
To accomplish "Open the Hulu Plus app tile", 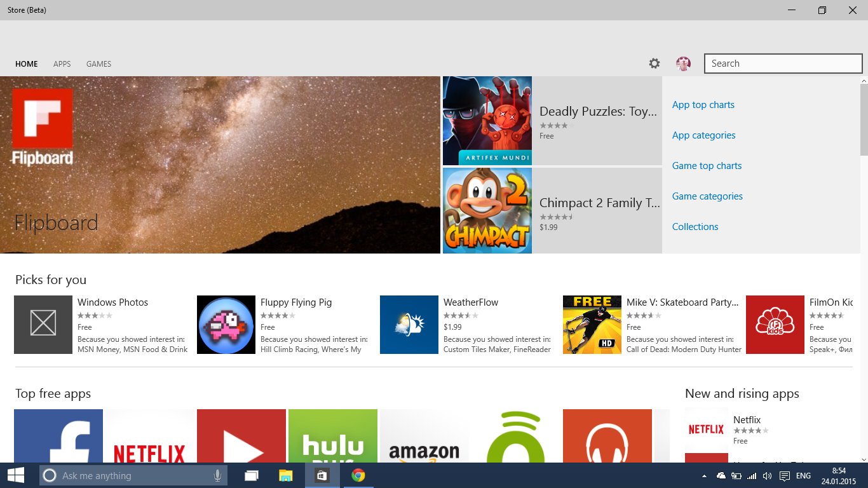I will pyautogui.click(x=333, y=436).
